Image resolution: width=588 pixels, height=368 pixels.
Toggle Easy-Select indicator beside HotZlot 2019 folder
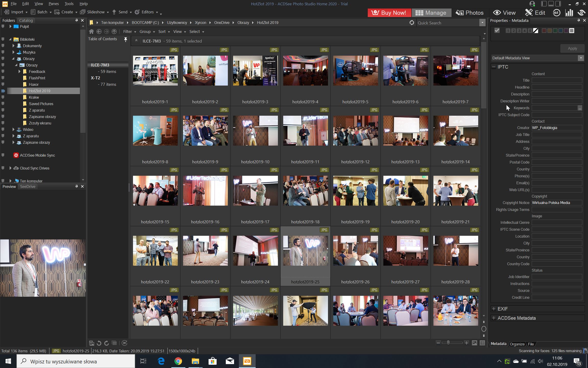3,91
